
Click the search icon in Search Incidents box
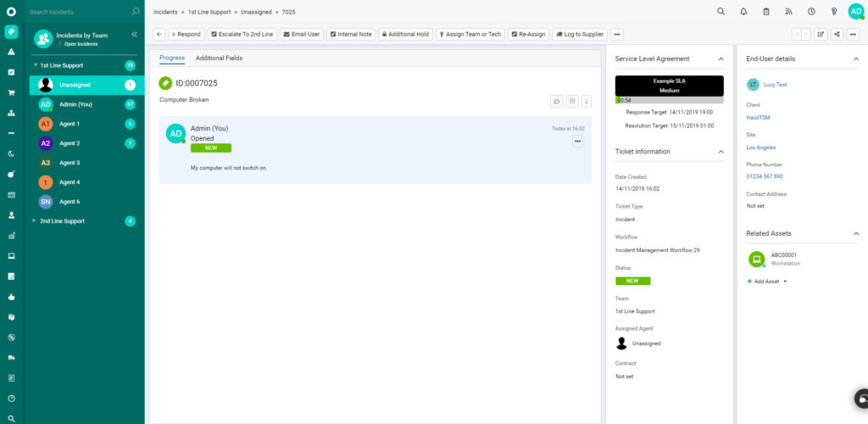(136, 11)
